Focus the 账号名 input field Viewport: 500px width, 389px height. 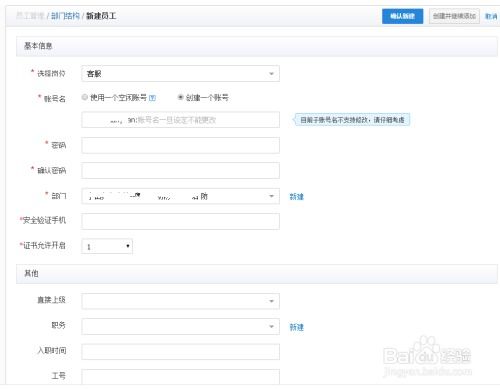pos(180,120)
